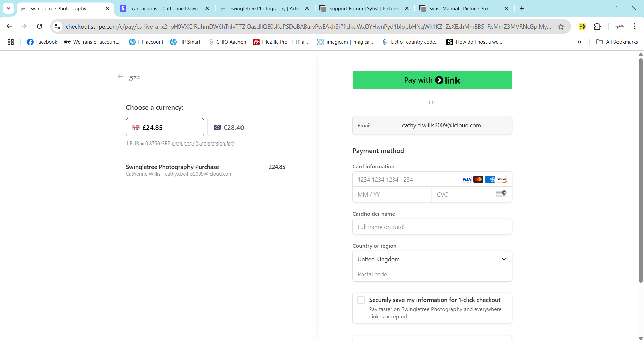The height and width of the screenshot is (342, 644).
Task: Click the Full name on card field
Action: [432, 227]
